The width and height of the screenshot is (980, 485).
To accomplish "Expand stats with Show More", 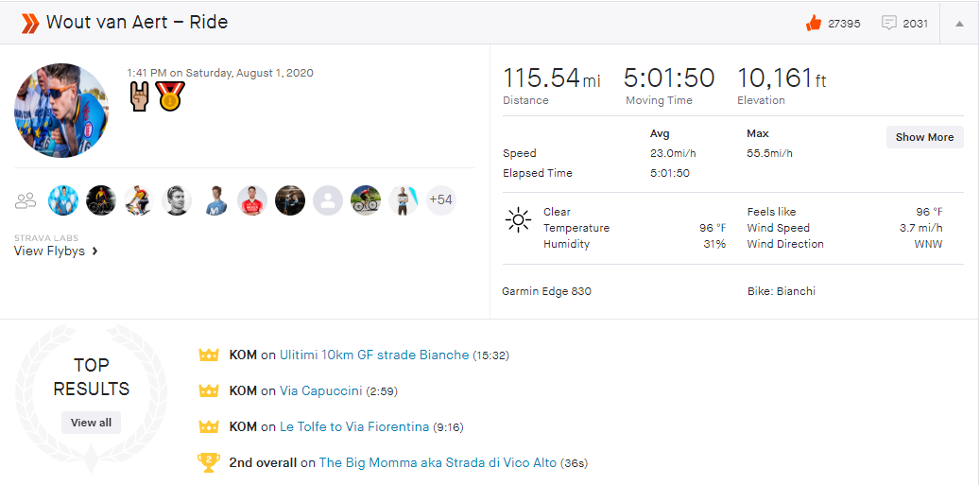I will pos(924,137).
